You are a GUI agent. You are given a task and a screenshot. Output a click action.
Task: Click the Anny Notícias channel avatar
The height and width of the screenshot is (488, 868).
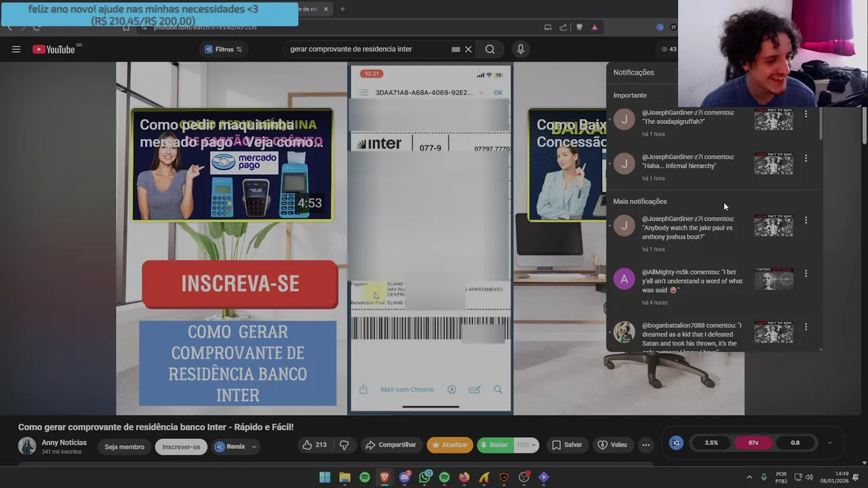pyautogui.click(x=27, y=446)
